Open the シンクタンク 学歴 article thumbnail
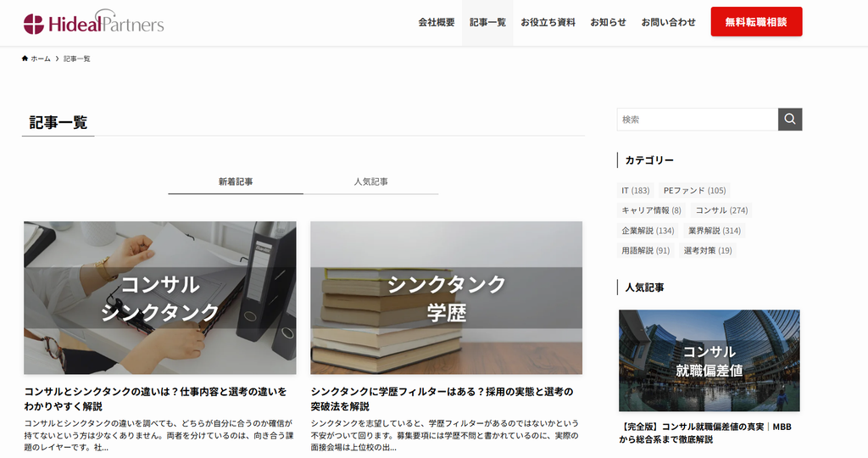Viewport: 868px width, 458px height. (446, 298)
